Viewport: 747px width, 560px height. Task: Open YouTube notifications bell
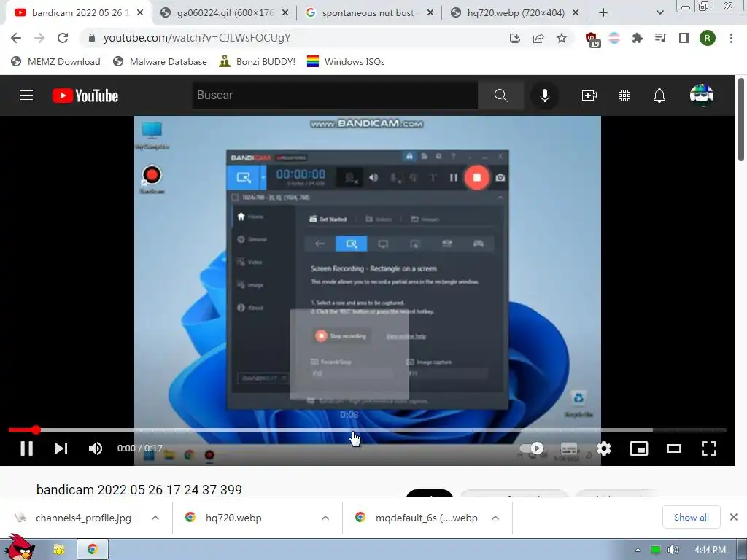[x=659, y=96]
